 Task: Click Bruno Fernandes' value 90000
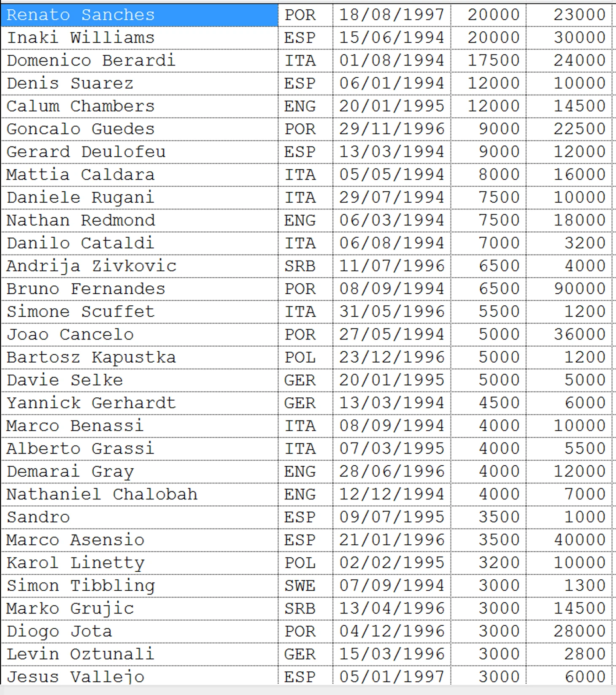(x=569, y=289)
